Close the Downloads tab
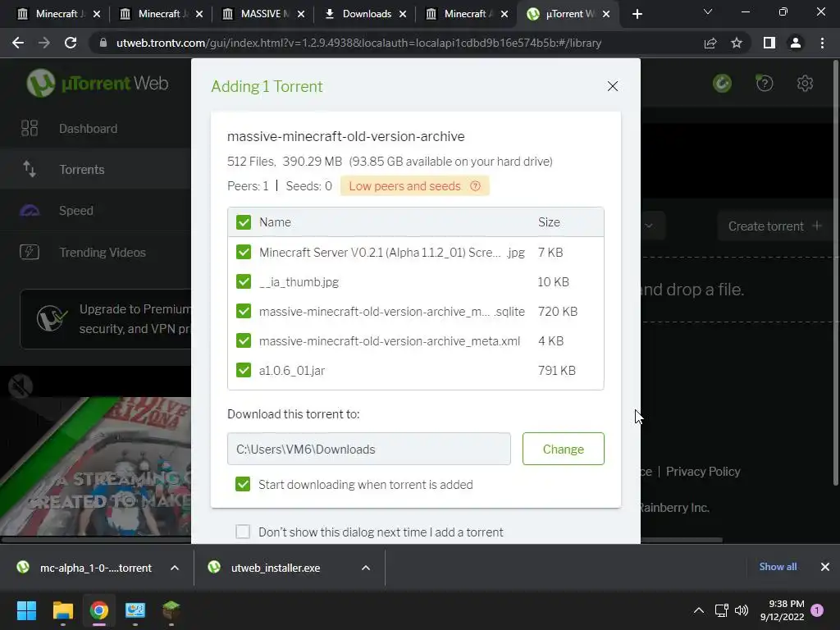The height and width of the screenshot is (630, 840). point(403,14)
